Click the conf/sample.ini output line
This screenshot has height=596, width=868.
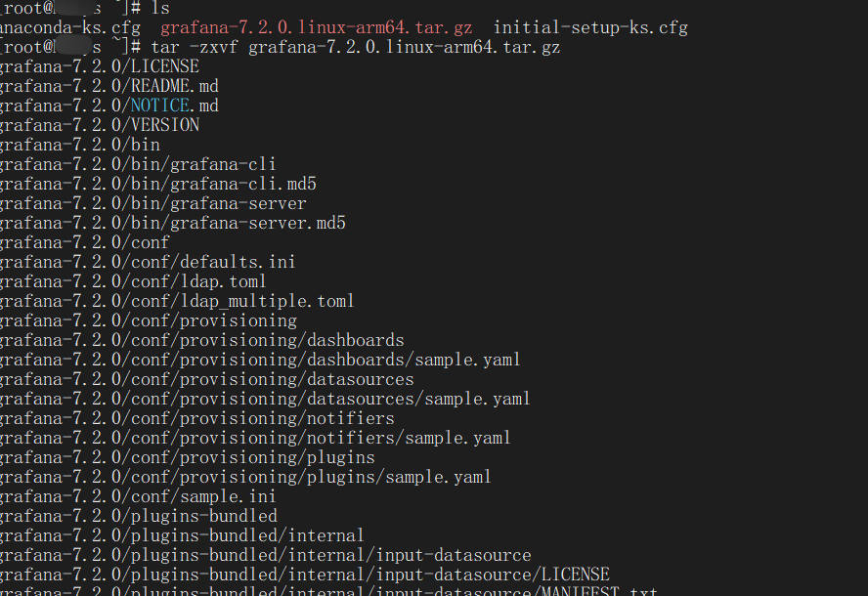tap(137, 496)
